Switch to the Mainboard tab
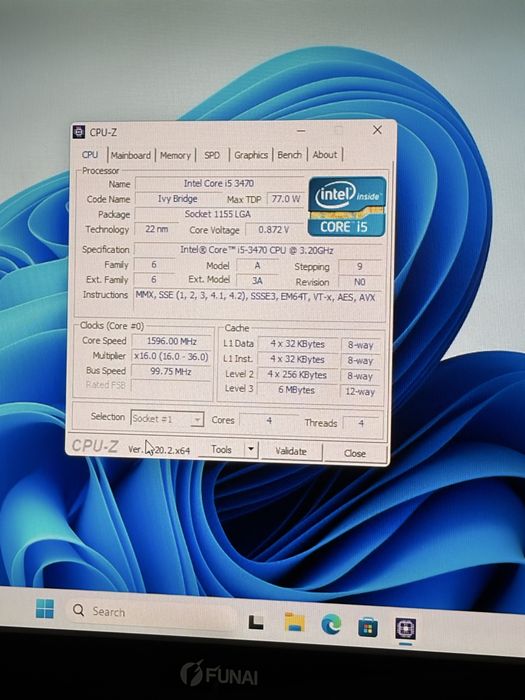525x700 pixels. coord(131,155)
